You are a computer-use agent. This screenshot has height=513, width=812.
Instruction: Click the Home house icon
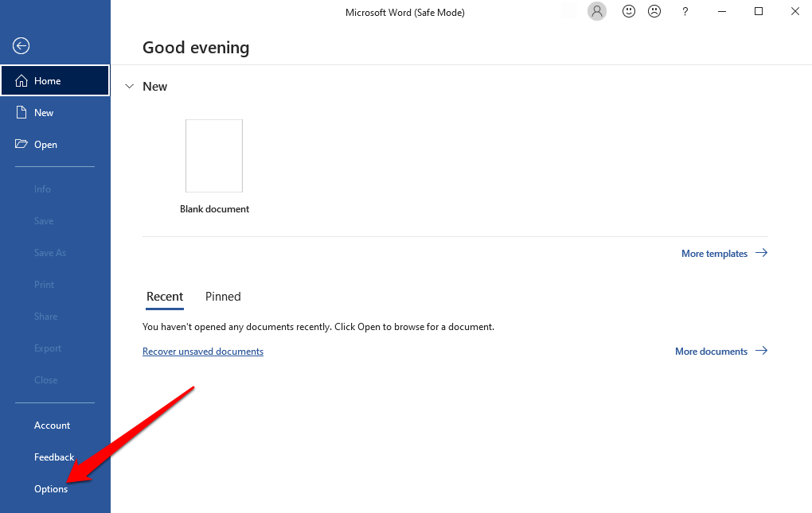click(x=21, y=81)
